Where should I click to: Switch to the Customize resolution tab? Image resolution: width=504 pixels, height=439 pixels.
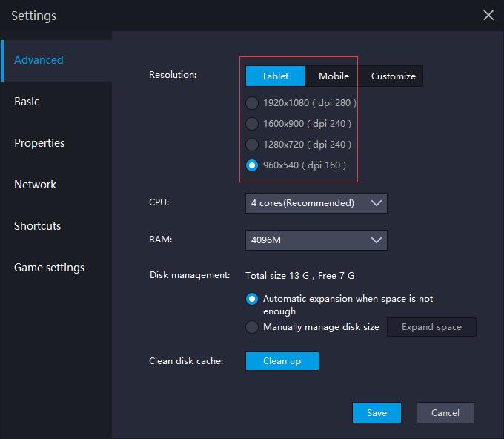393,76
